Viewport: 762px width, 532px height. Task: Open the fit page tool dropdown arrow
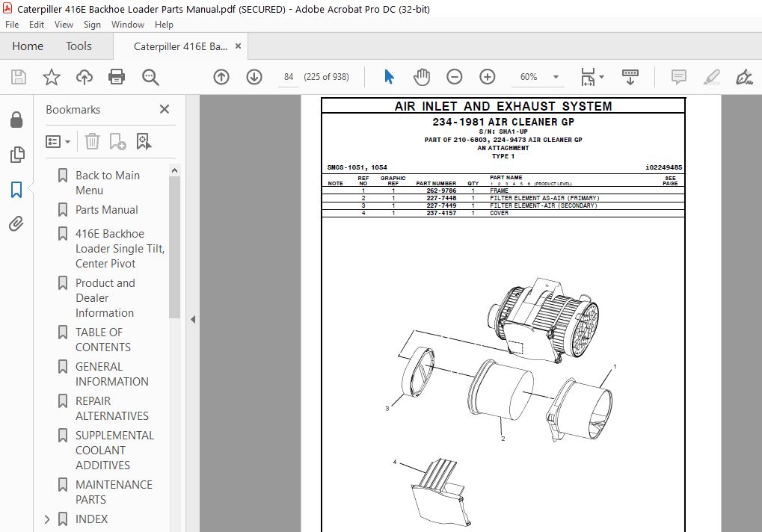[602, 77]
